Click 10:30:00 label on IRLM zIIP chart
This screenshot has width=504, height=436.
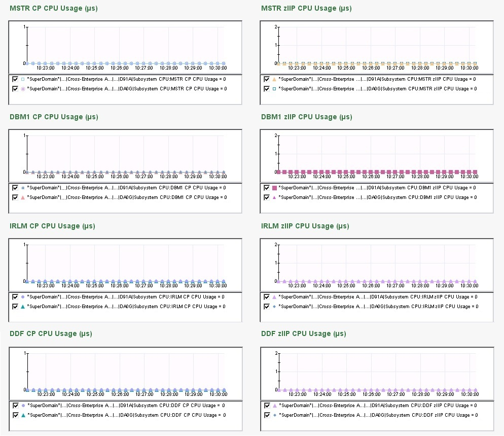(470, 286)
